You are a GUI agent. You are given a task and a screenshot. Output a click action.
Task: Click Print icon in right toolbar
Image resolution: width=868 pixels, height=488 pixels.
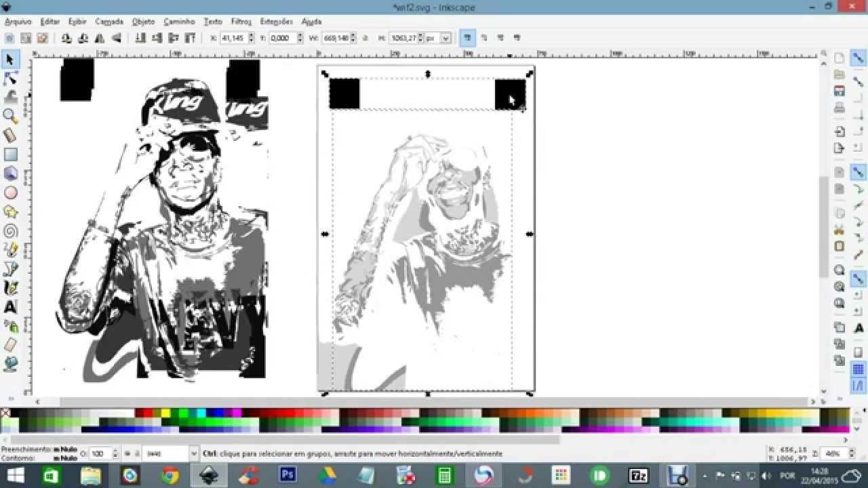840,108
